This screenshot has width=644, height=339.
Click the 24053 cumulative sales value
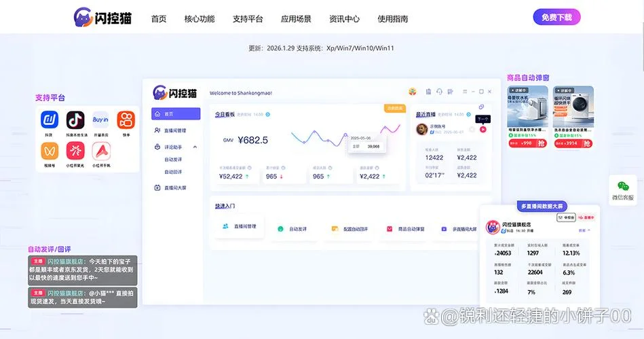coord(503,253)
